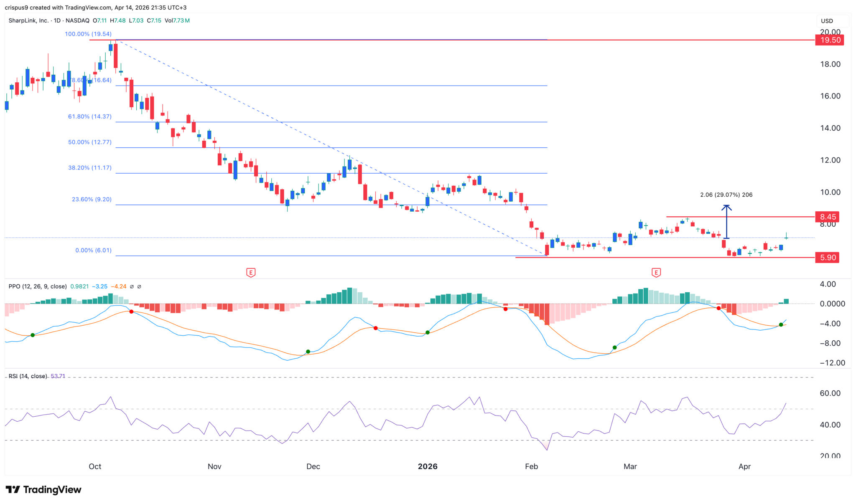Click the November earnings 'E' marker
Image resolution: width=856 pixels, height=504 pixels.
click(251, 273)
